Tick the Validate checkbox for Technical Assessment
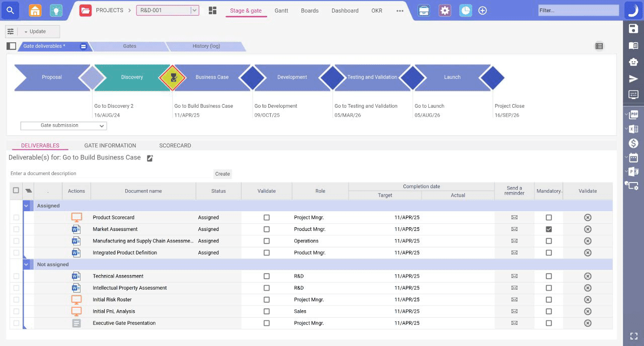 pos(267,276)
